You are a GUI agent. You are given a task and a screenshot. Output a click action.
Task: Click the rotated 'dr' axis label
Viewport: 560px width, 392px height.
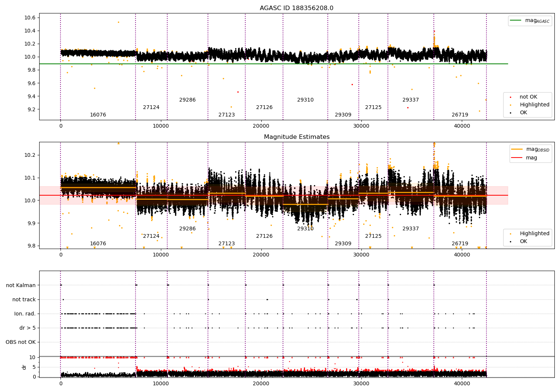coord(24,367)
